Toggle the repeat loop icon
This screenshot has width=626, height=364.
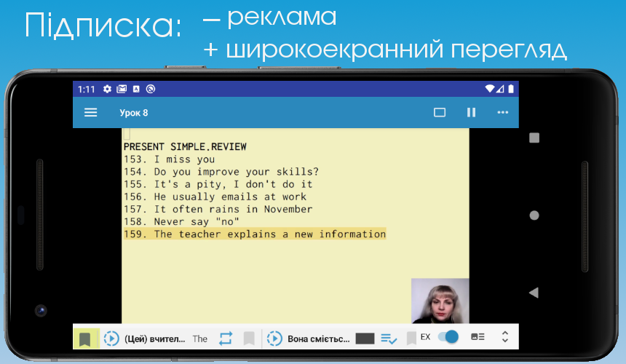226,339
